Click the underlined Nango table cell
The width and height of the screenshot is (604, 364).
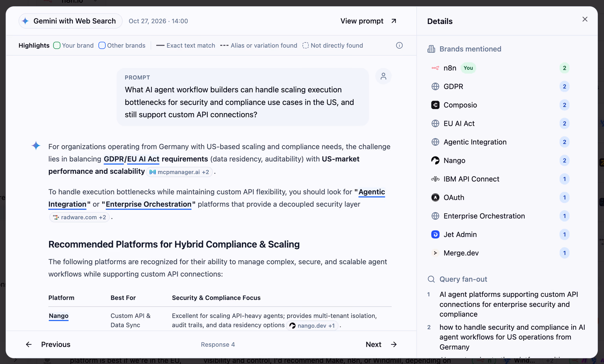click(x=59, y=316)
